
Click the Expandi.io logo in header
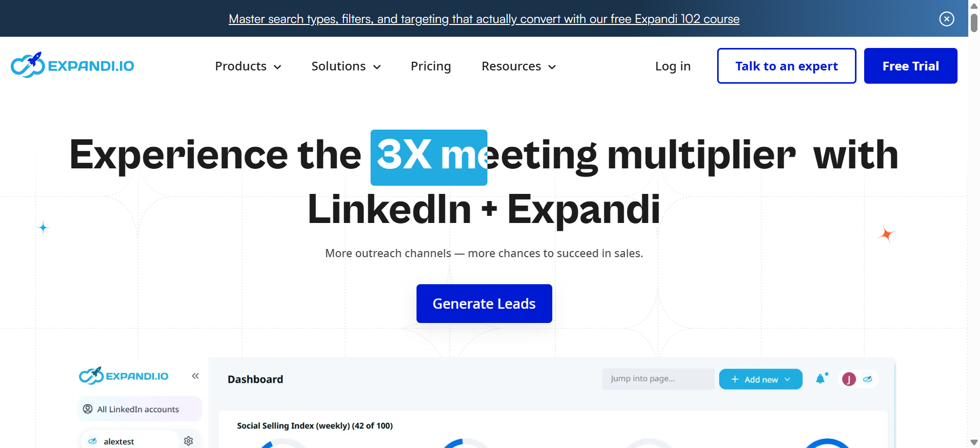click(72, 65)
